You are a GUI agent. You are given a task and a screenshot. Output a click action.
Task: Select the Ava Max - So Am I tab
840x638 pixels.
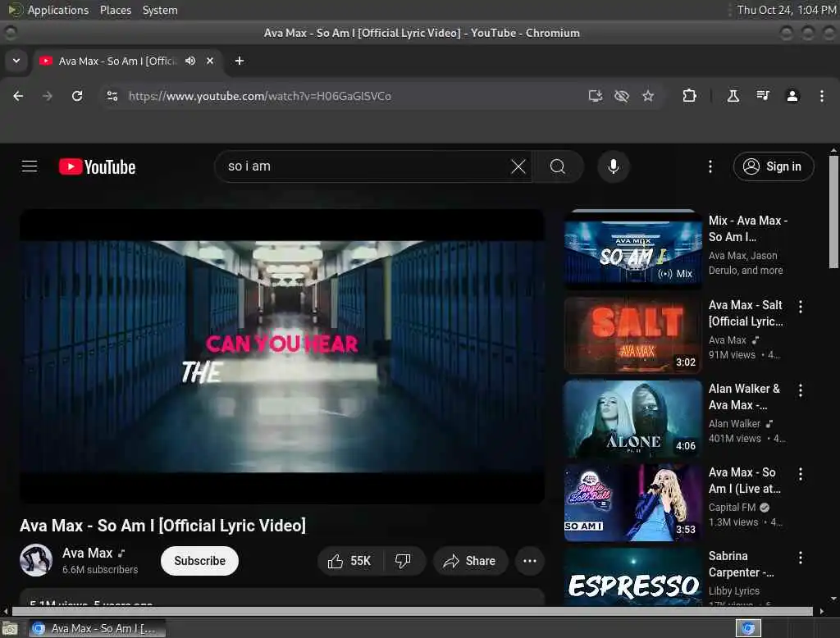[116, 61]
